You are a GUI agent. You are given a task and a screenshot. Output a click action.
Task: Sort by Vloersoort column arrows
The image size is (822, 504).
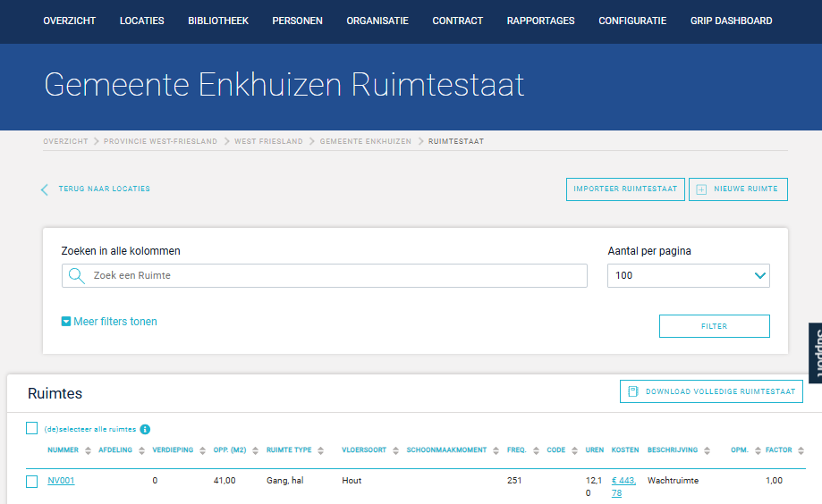coord(396,450)
